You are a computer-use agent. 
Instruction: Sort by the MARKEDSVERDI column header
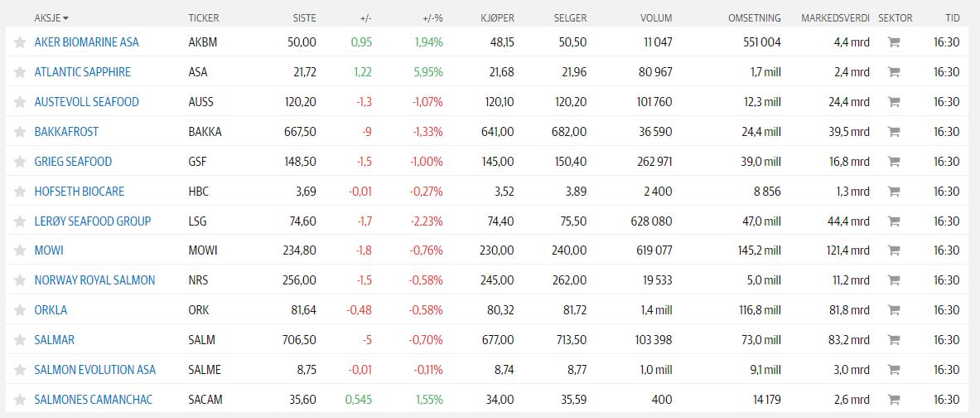pyautogui.click(x=835, y=17)
